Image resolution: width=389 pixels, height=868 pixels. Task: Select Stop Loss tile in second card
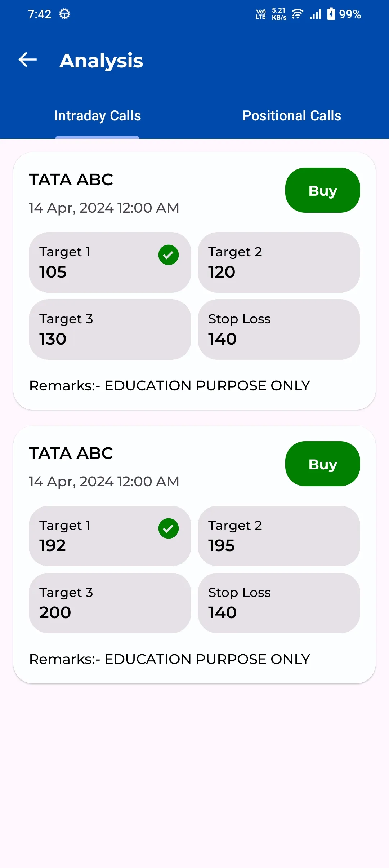(x=279, y=603)
